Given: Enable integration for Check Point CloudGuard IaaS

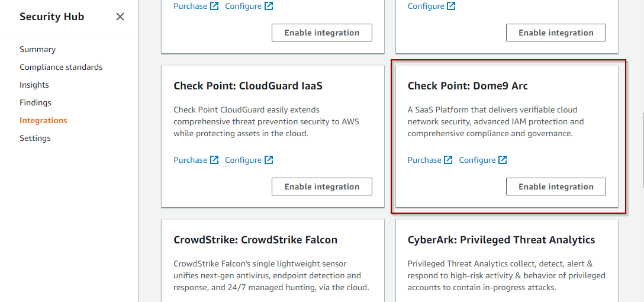Looking at the screenshot, I should pyautogui.click(x=321, y=187).
